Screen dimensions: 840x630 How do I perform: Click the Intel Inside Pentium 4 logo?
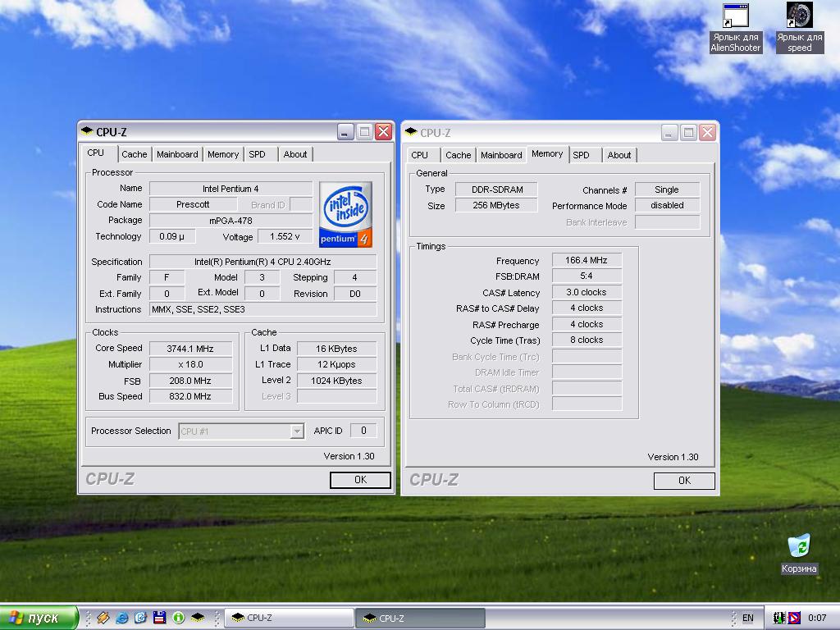coord(345,214)
